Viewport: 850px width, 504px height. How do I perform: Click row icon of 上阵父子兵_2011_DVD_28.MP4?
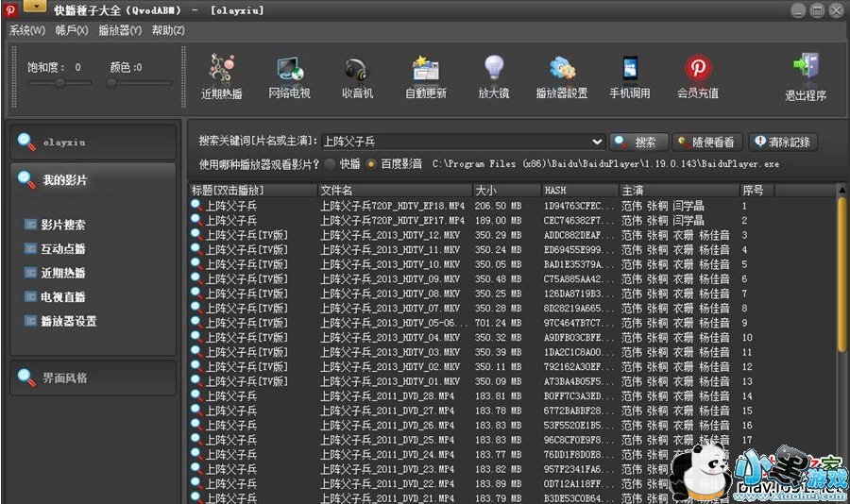tap(196, 395)
